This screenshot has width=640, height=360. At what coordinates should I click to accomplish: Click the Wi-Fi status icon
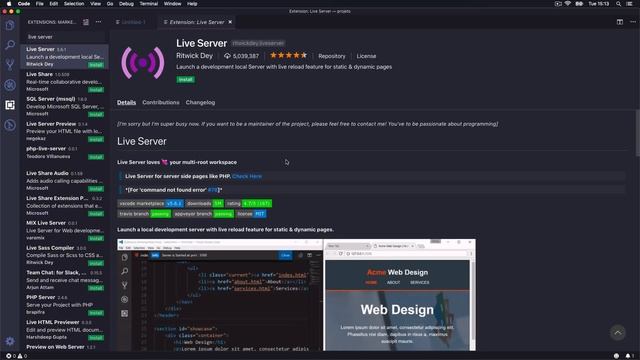point(568,4)
